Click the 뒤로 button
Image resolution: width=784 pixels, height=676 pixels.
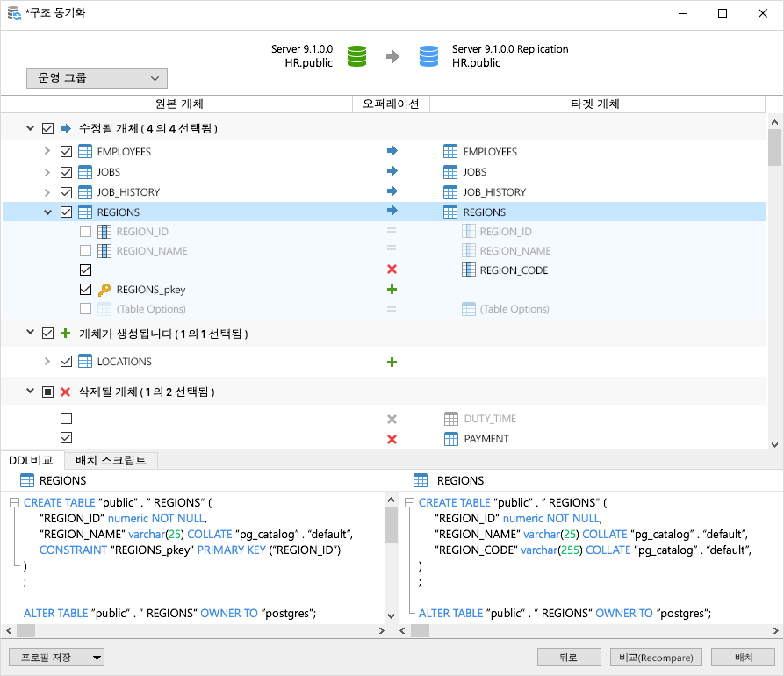tap(568, 658)
